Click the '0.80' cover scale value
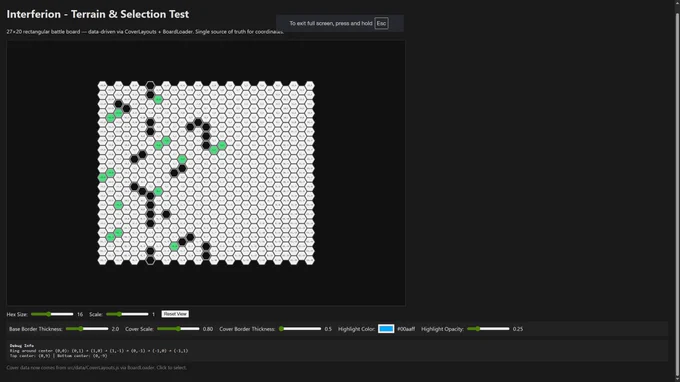Image resolution: width=680 pixels, height=382 pixels. (208, 329)
